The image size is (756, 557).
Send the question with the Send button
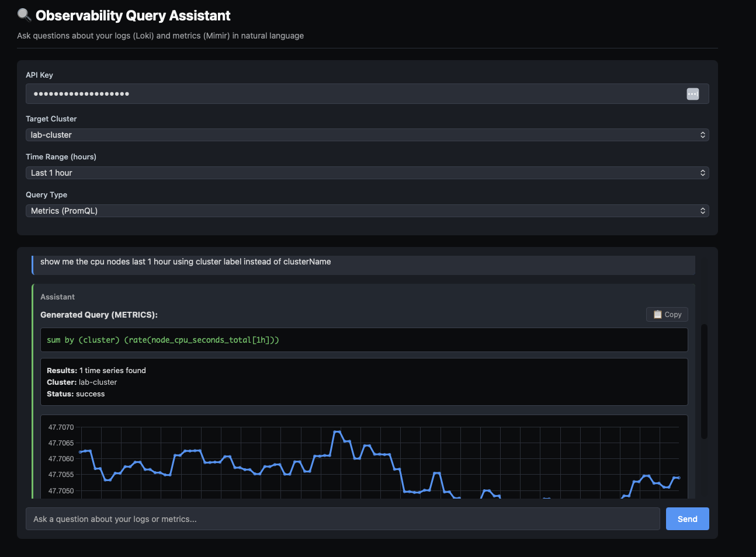pyautogui.click(x=687, y=518)
